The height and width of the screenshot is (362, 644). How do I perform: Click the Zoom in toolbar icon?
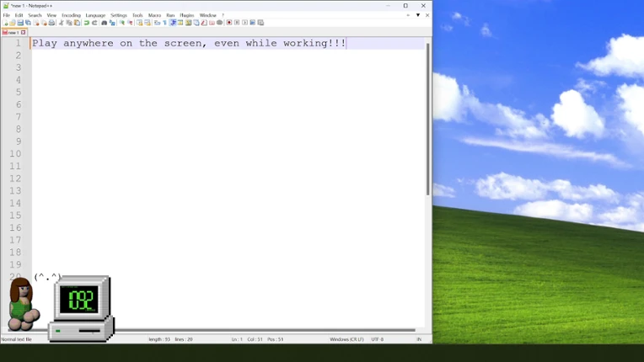[x=122, y=23]
